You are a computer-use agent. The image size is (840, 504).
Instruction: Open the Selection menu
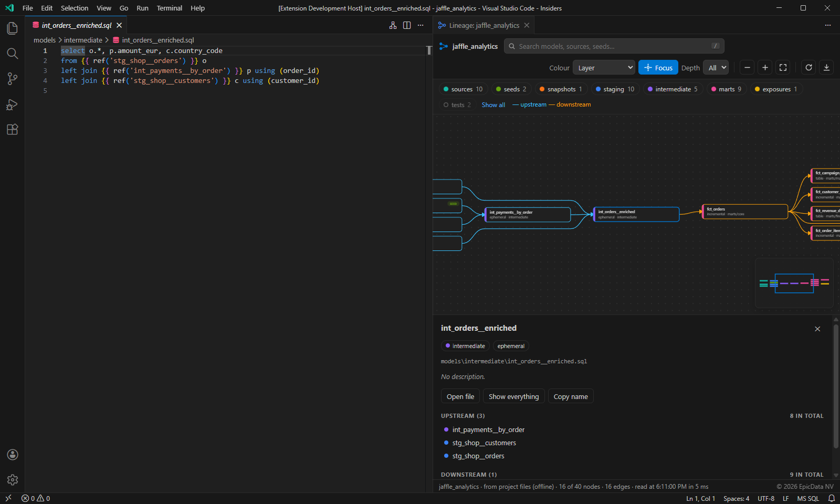click(x=75, y=8)
